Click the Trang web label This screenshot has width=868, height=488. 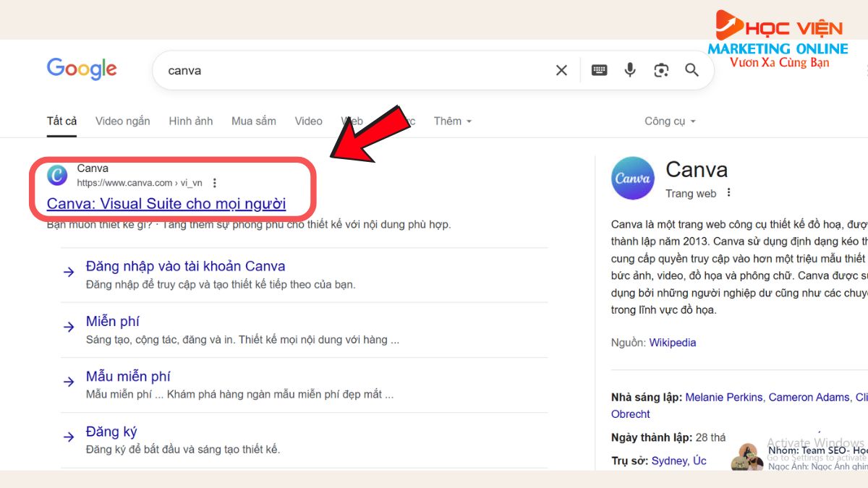click(x=691, y=193)
